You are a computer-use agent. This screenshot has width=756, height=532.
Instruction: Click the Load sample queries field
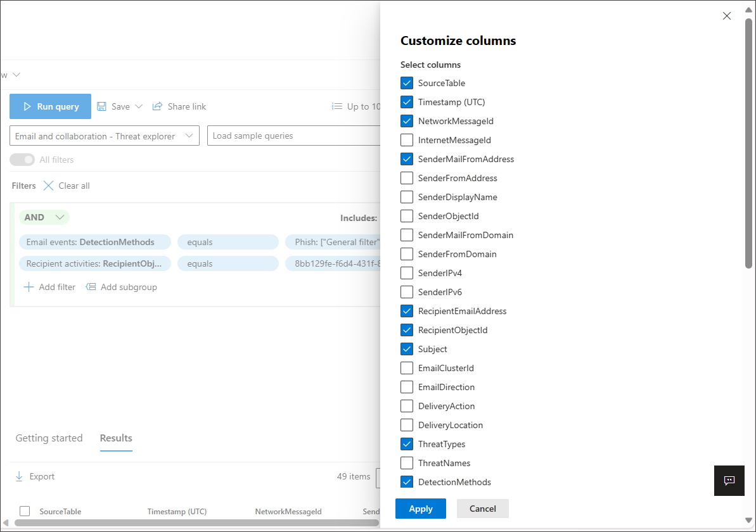[285, 135]
